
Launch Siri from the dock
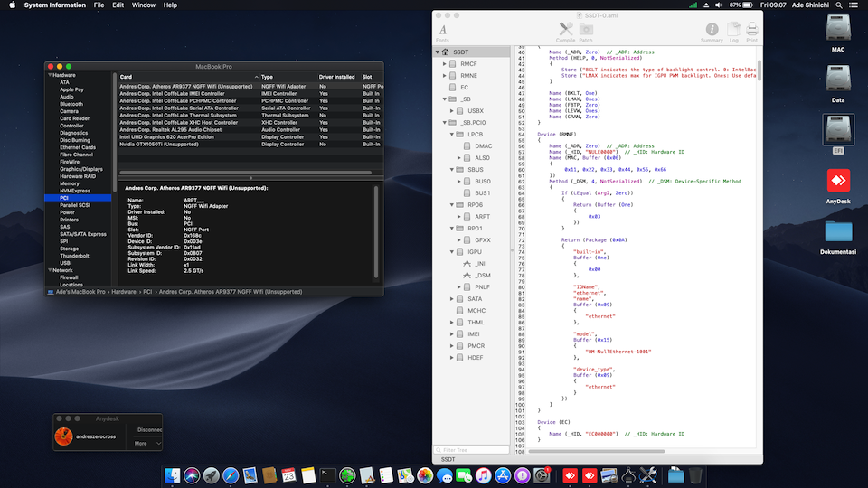coord(192,475)
